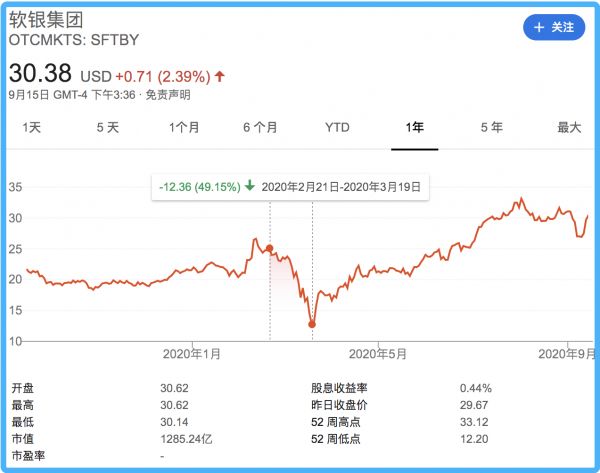The width and height of the screenshot is (600, 473).
Task: Click the green down-arrow in chart tooltip
Action: 249,186
